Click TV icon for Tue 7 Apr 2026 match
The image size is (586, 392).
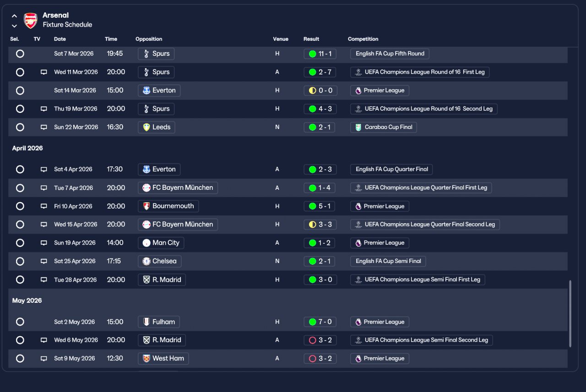point(44,188)
